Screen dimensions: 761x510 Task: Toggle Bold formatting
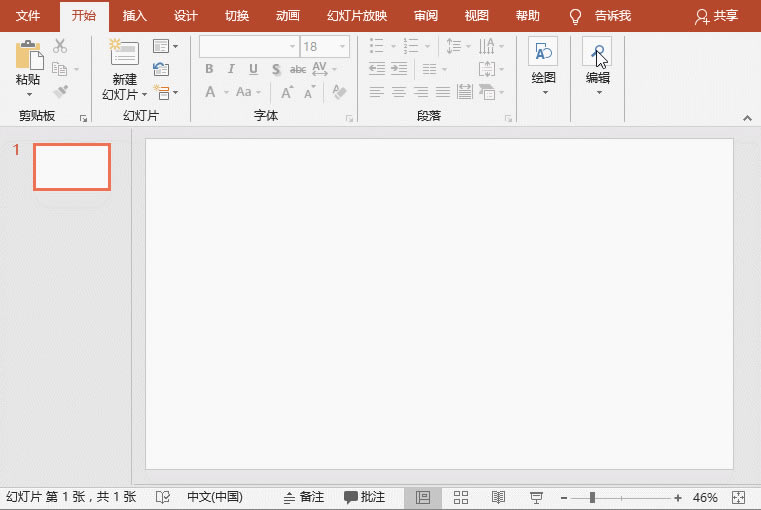[x=209, y=69]
